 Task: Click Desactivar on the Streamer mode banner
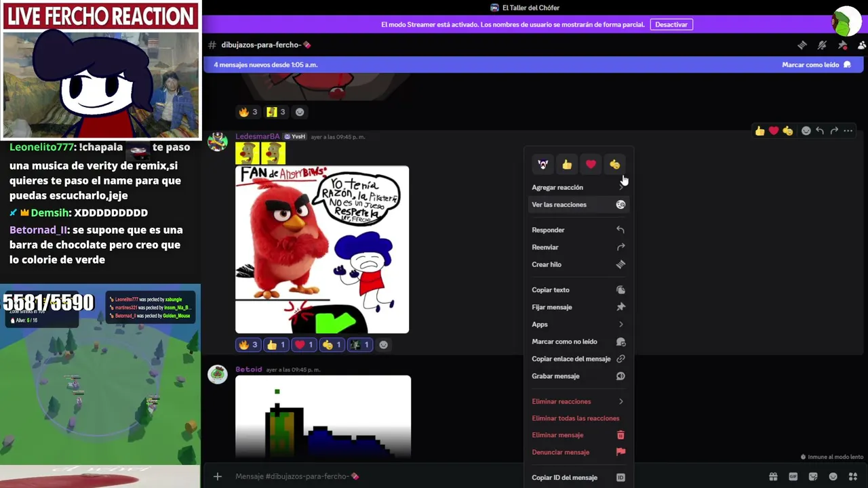[671, 24]
